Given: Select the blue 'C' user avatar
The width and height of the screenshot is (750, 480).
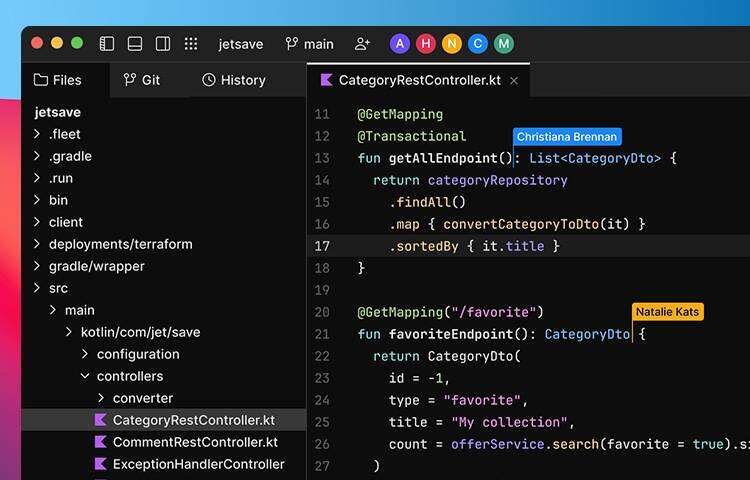Looking at the screenshot, I should (x=478, y=44).
